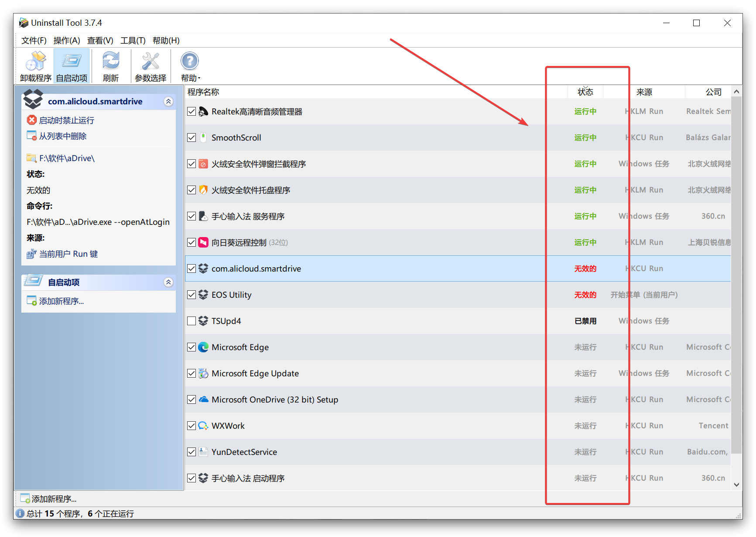Screen dimensions: 756x537
Task: Select the Microsoft Edge Update row text
Action: tap(255, 373)
